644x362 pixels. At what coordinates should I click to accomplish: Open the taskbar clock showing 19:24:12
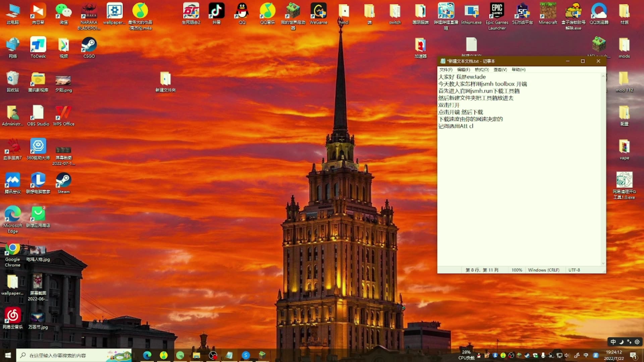(x=614, y=355)
